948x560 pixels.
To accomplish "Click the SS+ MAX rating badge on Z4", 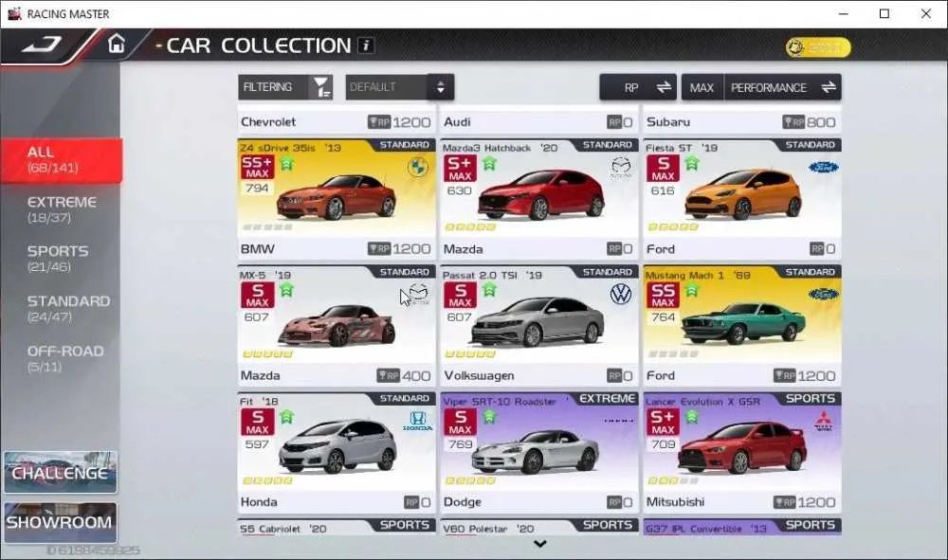I will tap(257, 168).
